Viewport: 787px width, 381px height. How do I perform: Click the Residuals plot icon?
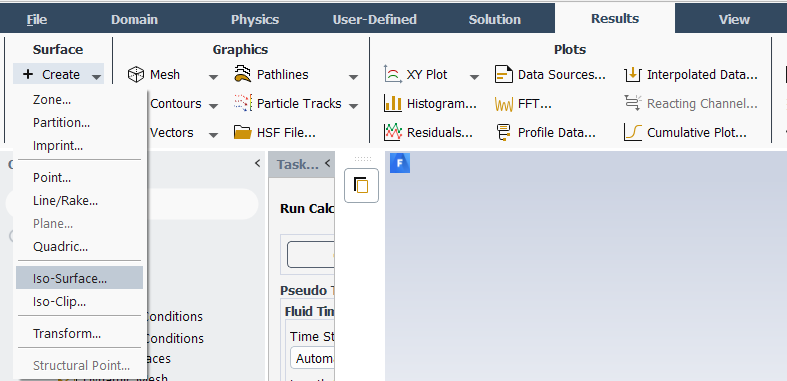(x=393, y=133)
